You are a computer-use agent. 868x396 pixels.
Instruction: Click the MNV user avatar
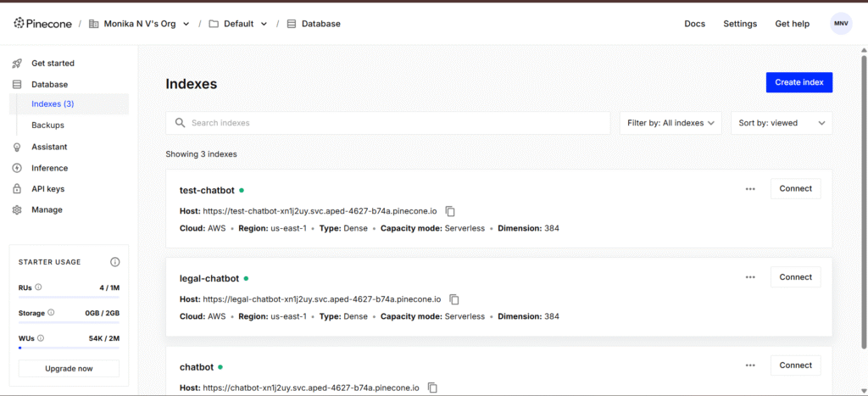tap(841, 24)
